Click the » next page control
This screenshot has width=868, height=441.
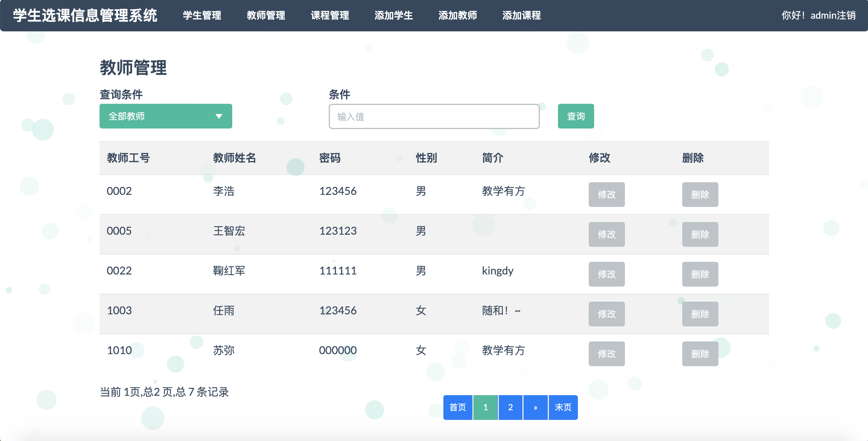pyautogui.click(x=535, y=407)
